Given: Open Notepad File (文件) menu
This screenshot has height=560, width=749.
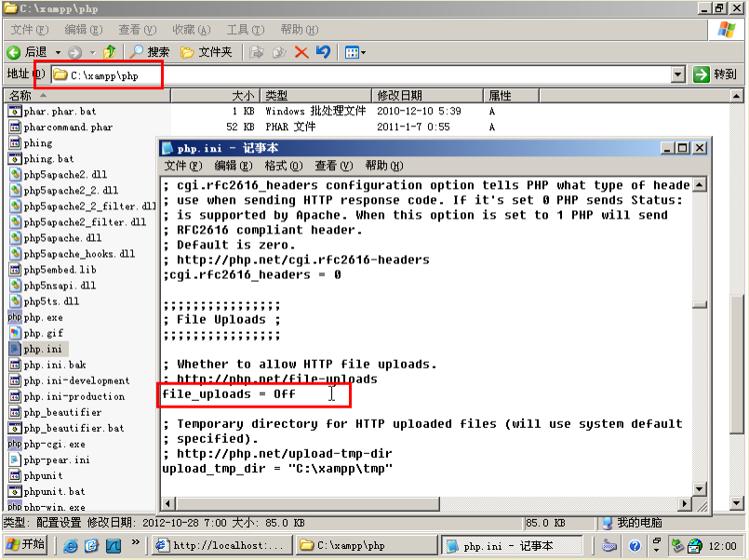Looking at the screenshot, I should pos(183,166).
